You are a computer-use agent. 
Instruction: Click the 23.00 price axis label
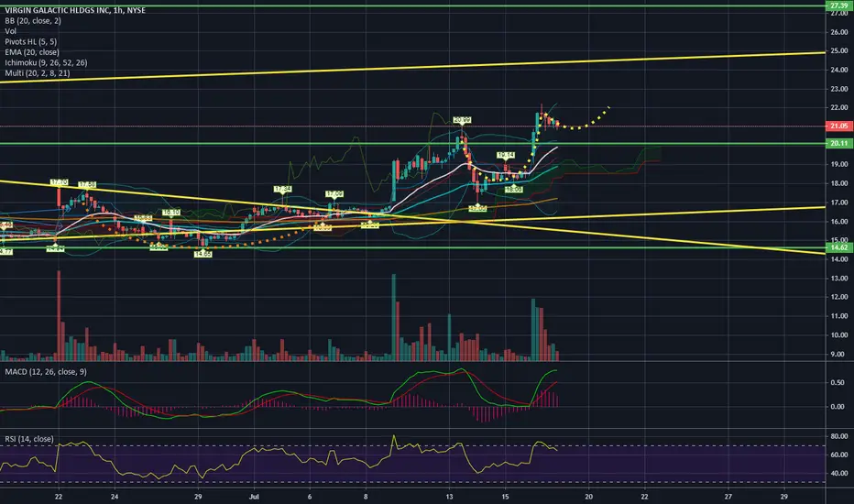[839, 89]
